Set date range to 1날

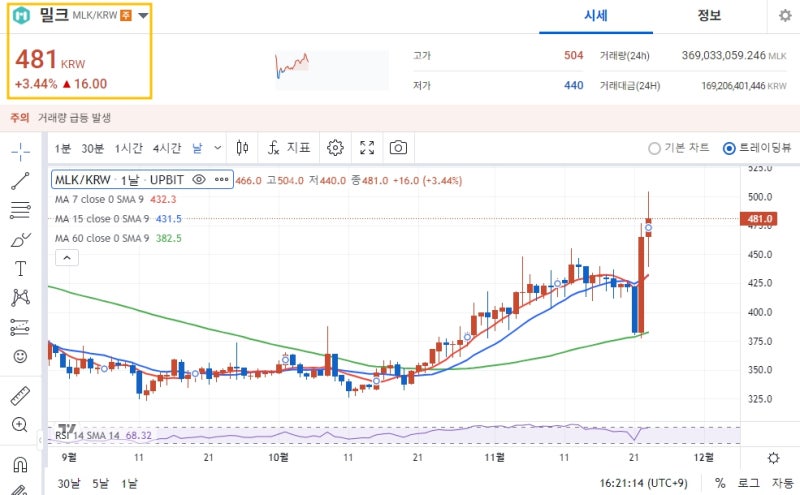(x=129, y=483)
